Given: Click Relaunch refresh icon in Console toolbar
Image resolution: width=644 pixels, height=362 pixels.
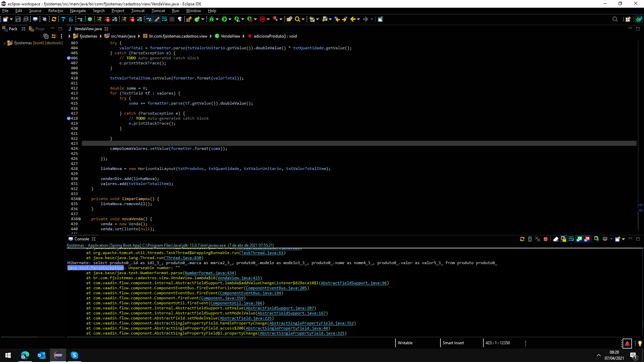Looking at the screenshot, I should click(x=522, y=239).
